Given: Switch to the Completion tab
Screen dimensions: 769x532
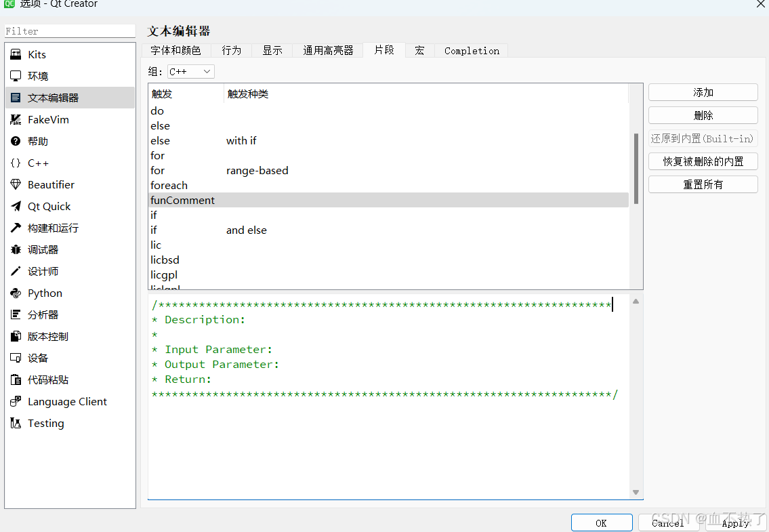Looking at the screenshot, I should 472,51.
